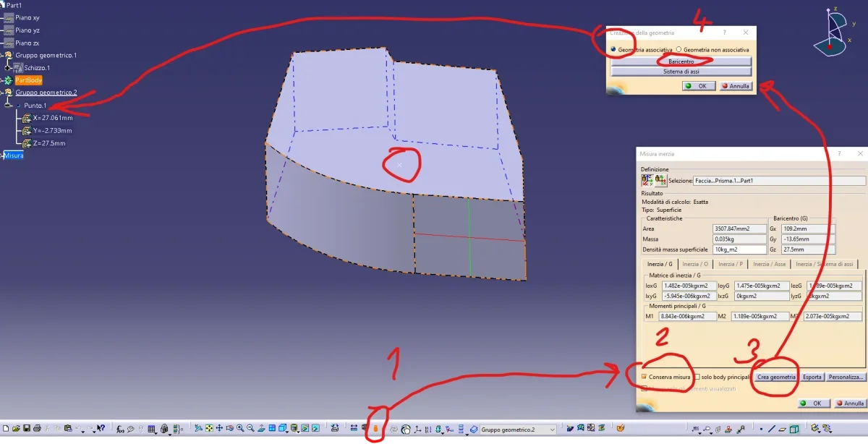Viewport: 868px width, 444px height.
Task: Switch to the Inerzia / Asse tab
Action: coord(769,264)
